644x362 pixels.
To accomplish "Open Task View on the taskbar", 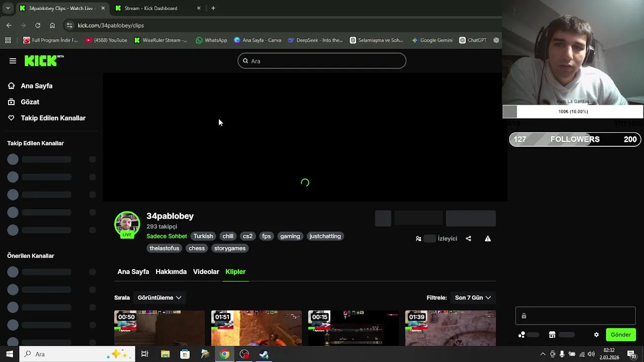I will coord(145,354).
